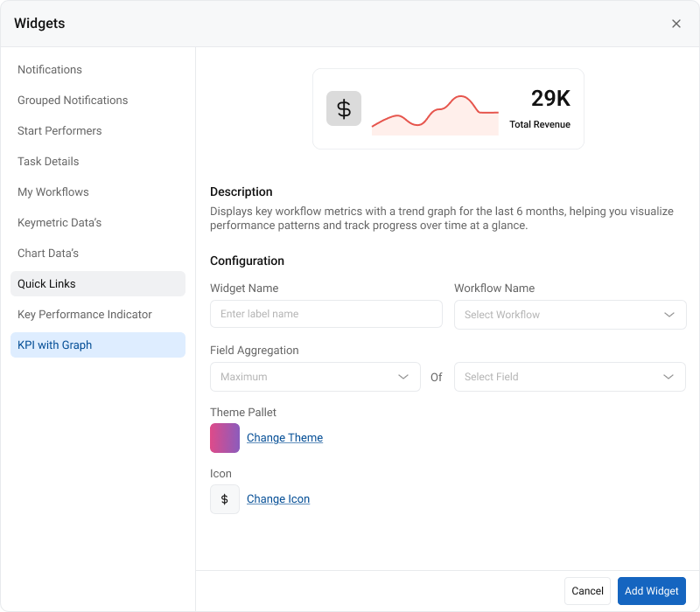Select the Quick Links widget
700x612 pixels.
pyautogui.click(x=46, y=284)
